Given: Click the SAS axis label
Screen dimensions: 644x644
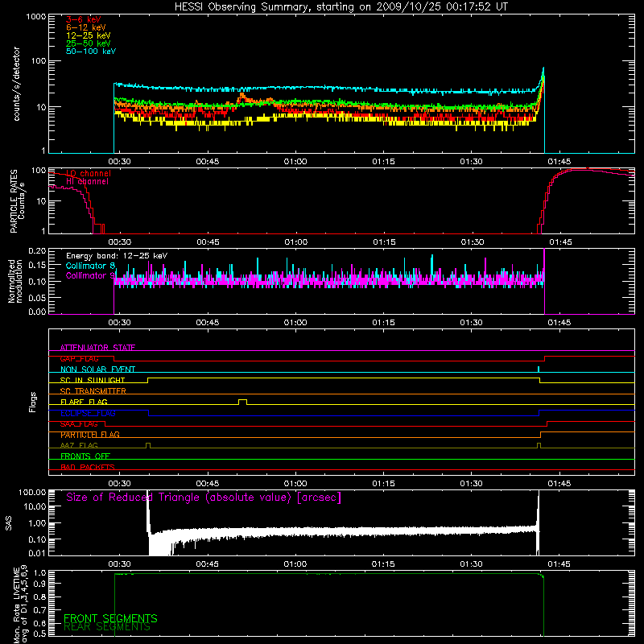Looking at the screenshot, I should [9, 522].
